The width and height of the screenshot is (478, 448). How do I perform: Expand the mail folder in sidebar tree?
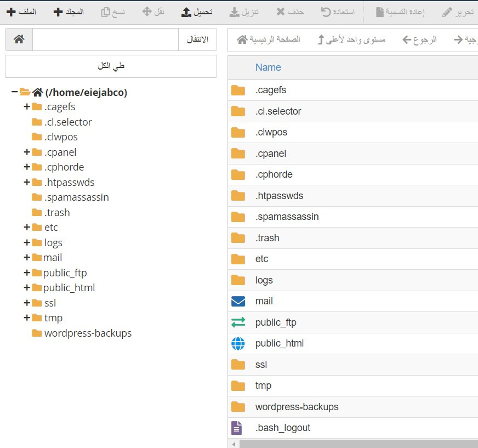pyautogui.click(x=26, y=257)
